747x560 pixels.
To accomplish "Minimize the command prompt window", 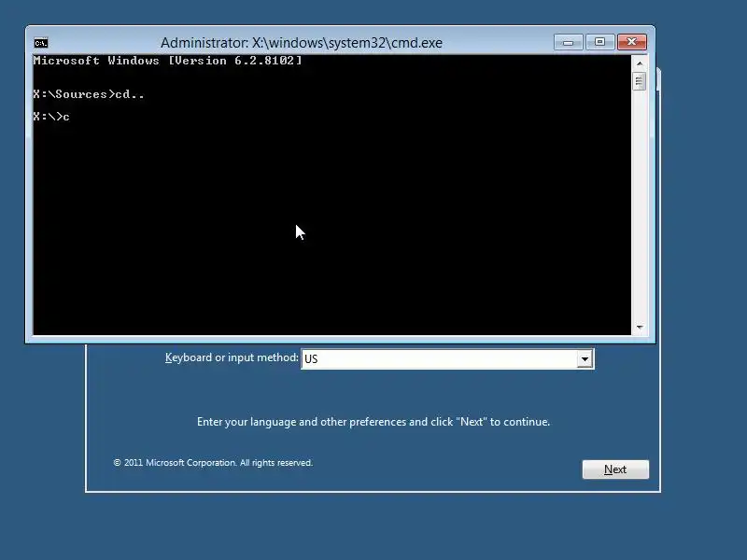I will click(569, 42).
